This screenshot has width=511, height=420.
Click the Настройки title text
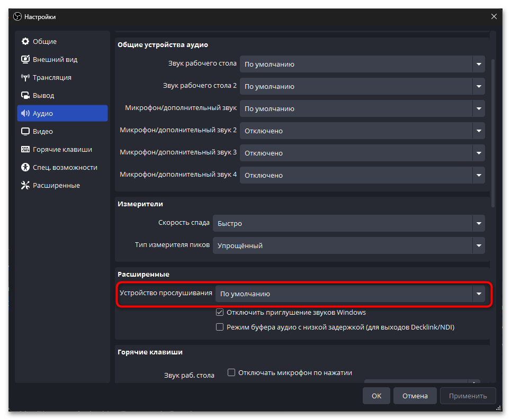pyautogui.click(x=40, y=17)
